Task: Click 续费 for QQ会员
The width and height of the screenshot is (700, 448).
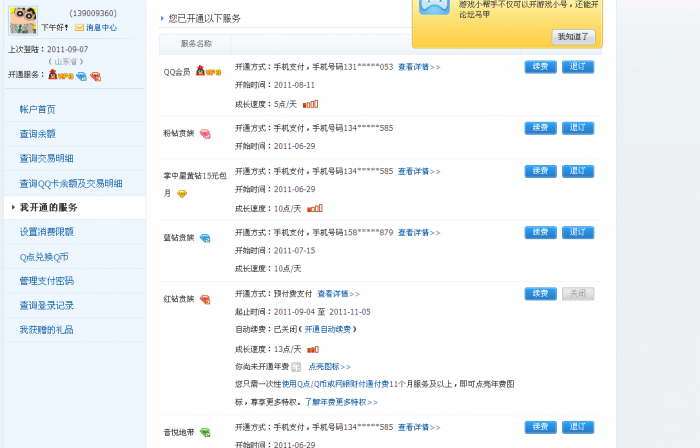Action: pos(540,67)
